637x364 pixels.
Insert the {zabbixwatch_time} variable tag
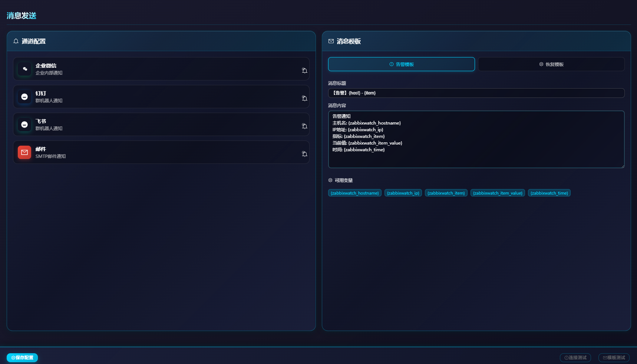click(x=549, y=193)
